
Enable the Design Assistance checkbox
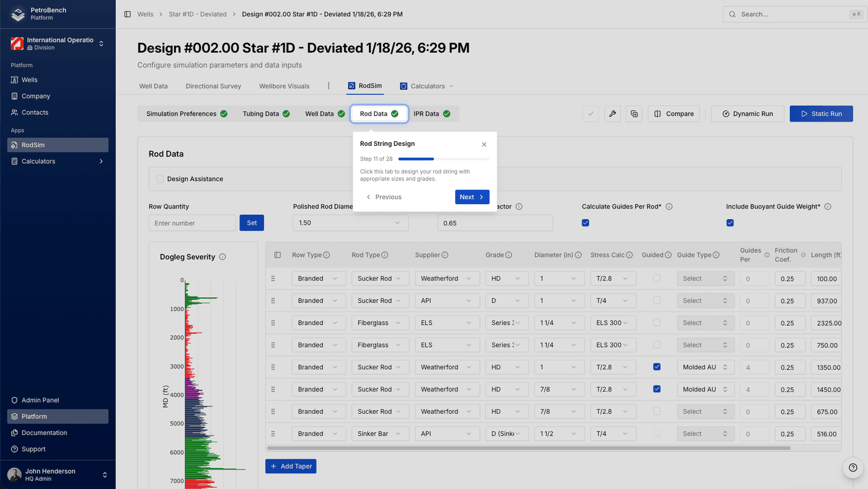tap(160, 179)
